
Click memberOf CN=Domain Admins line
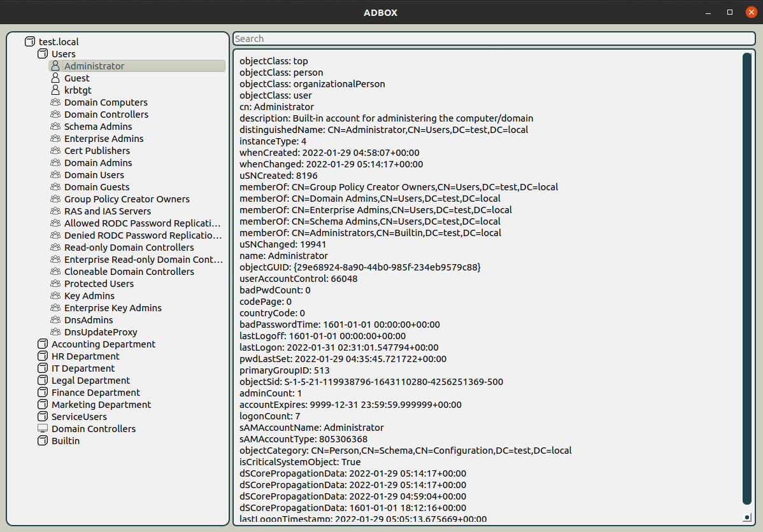coord(370,199)
